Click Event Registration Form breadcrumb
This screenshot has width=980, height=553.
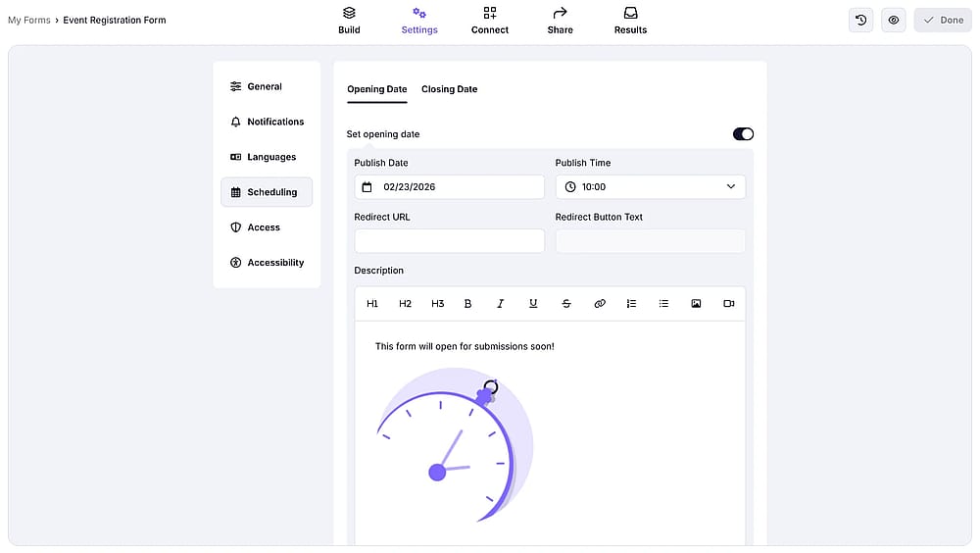tap(115, 20)
